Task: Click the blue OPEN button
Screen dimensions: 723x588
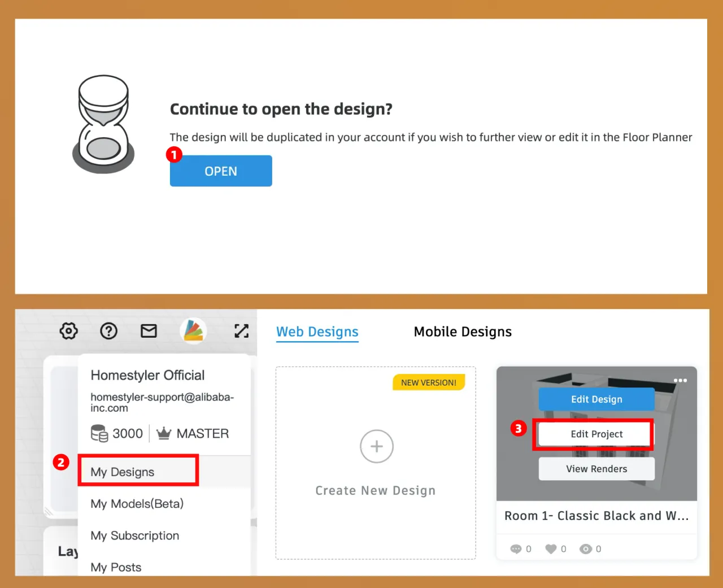Action: coord(221,171)
